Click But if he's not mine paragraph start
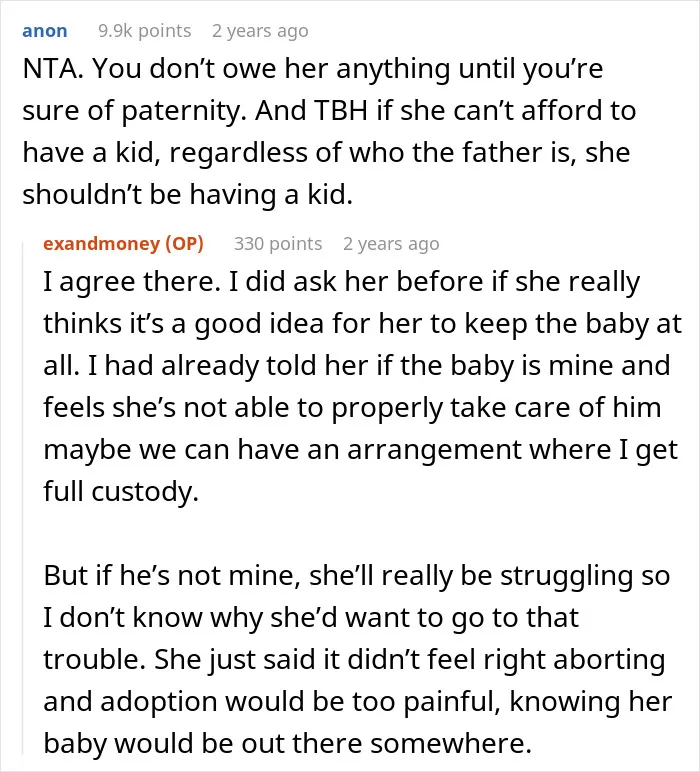The height and width of the screenshot is (772, 700). (172, 575)
